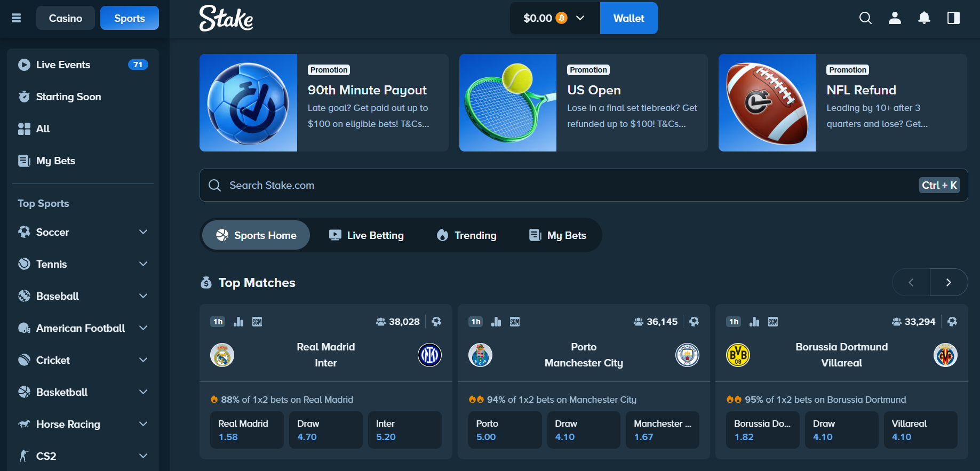The image size is (980, 471).
Task: Click the Borussia Dortmund BVB crest
Action: 738,355
